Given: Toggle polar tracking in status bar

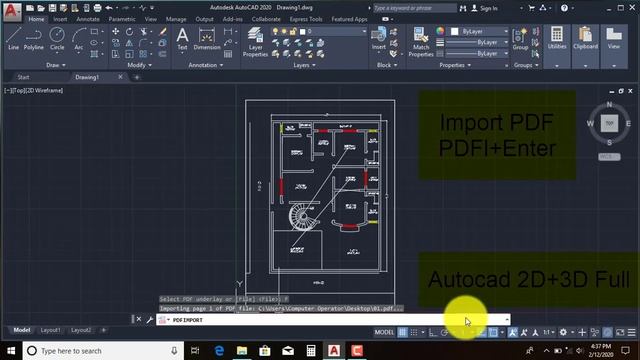Looking at the screenshot, I should click(x=444, y=332).
